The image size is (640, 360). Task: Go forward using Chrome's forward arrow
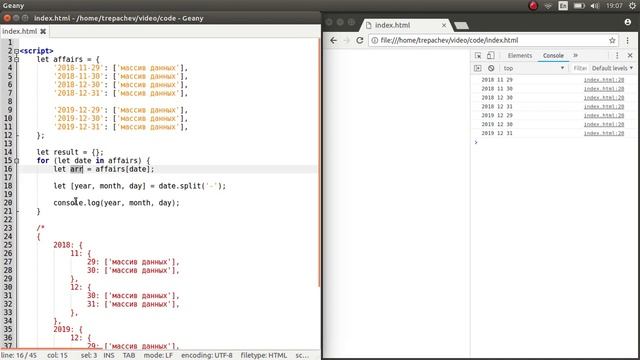347,40
